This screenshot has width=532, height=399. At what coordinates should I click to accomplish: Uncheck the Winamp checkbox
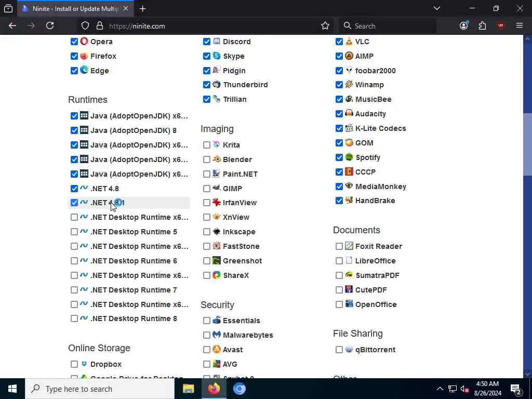pos(339,85)
